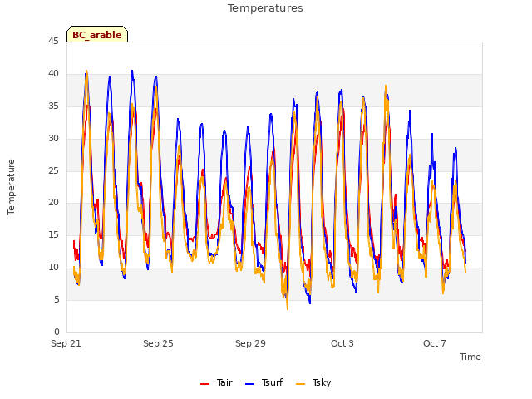
Task: Toggle the Tair legend entry
Action: tap(216, 382)
